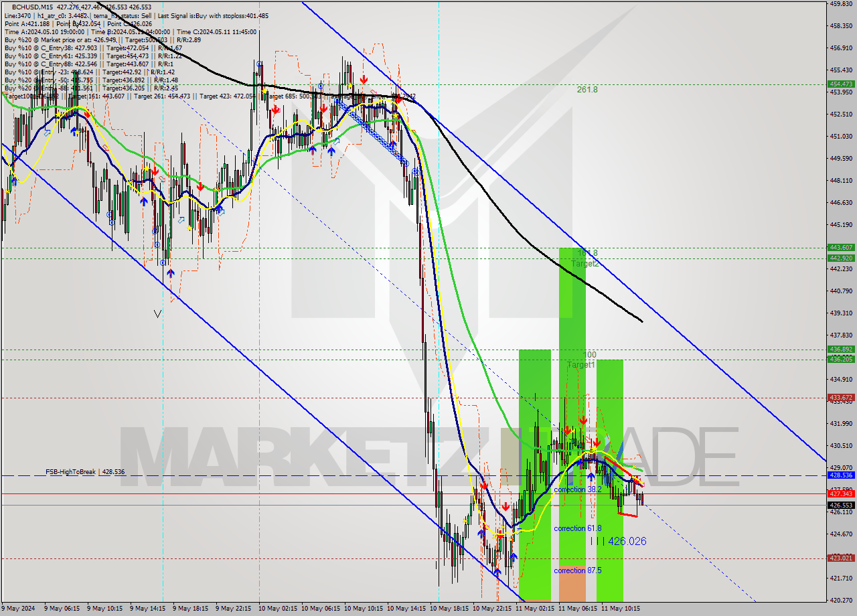The width and height of the screenshot is (857, 616).
Task: Click the '11 May 06:15' time label
Action: point(579,609)
